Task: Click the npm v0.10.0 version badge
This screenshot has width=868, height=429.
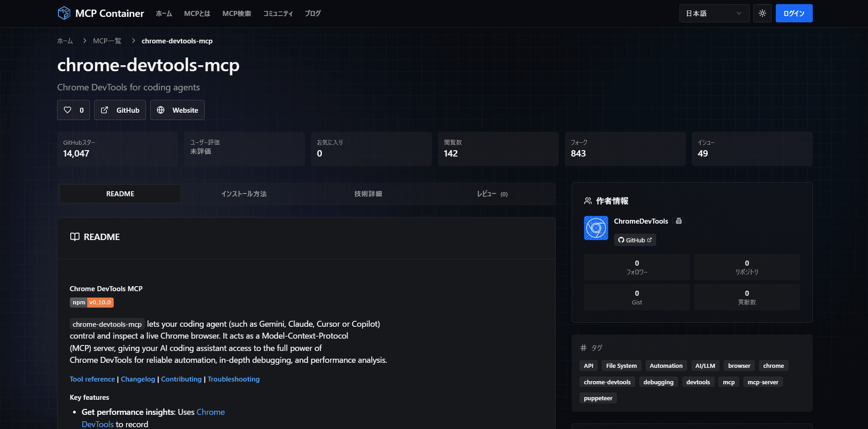Action: pyautogui.click(x=91, y=303)
